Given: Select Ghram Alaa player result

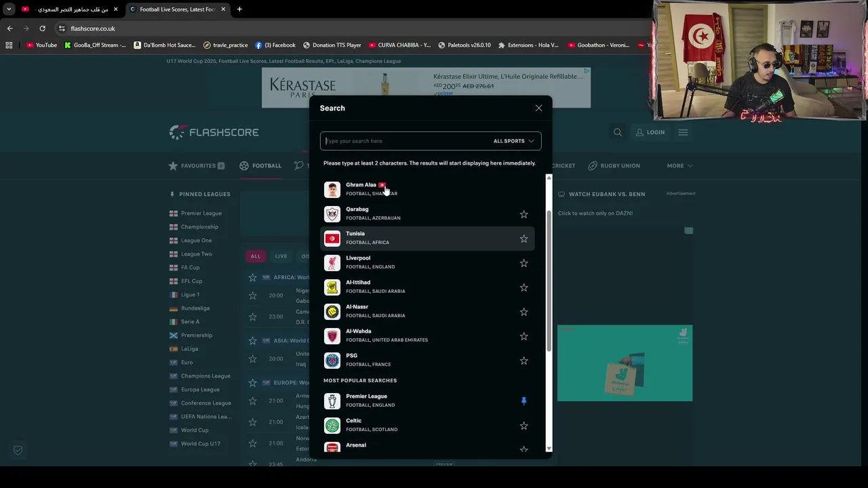Looking at the screenshot, I should click(427, 189).
